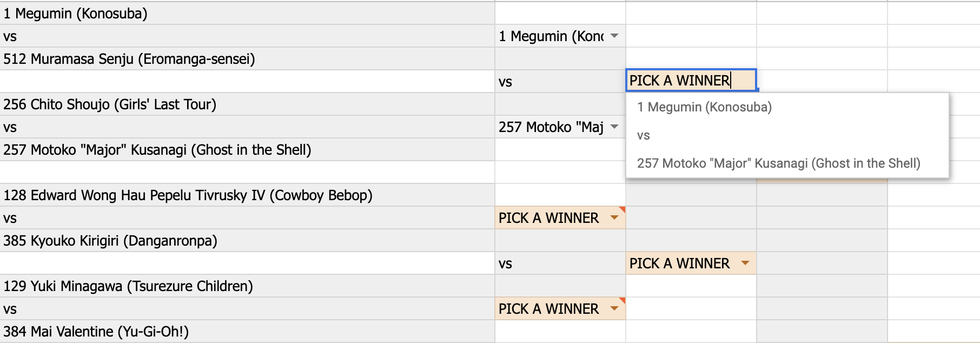
Task: Open the dropdown arrow on the "1 Megumin (Kono" cell
Action: pos(614,36)
